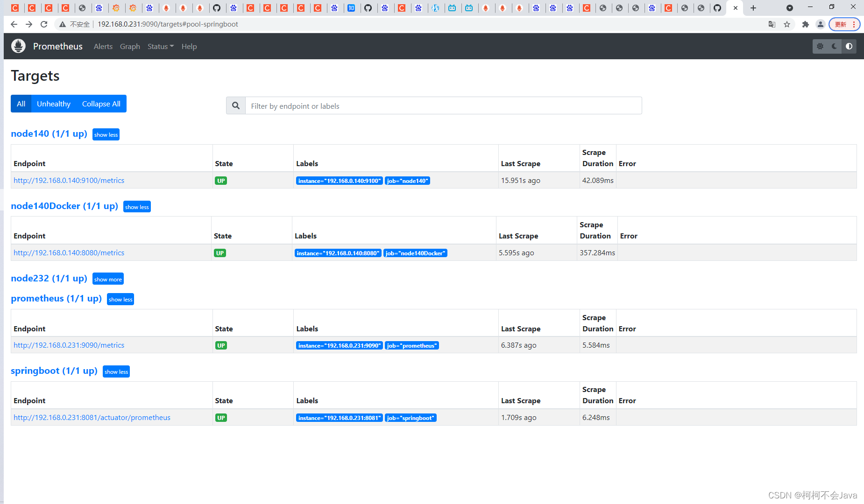Click the browser address bar URL
The width and height of the screenshot is (864, 504).
(168, 24)
